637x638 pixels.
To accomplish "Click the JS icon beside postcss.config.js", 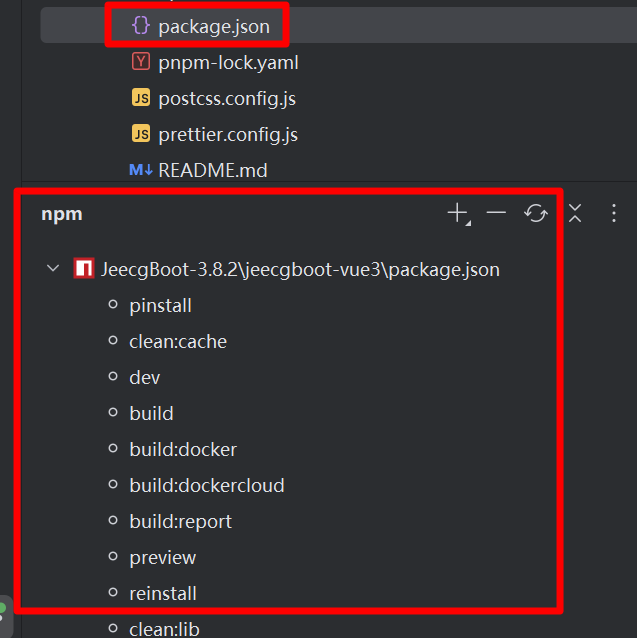I will [141, 98].
